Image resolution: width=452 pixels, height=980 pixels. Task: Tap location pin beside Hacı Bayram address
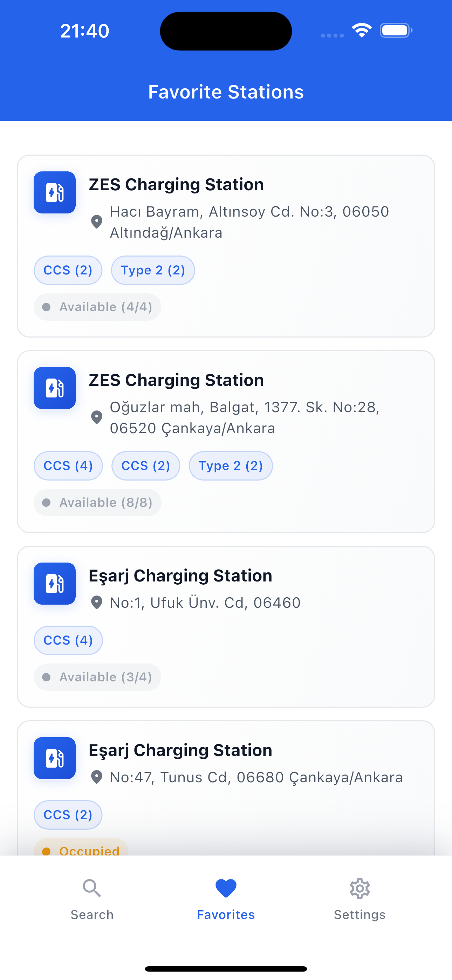[97, 222]
